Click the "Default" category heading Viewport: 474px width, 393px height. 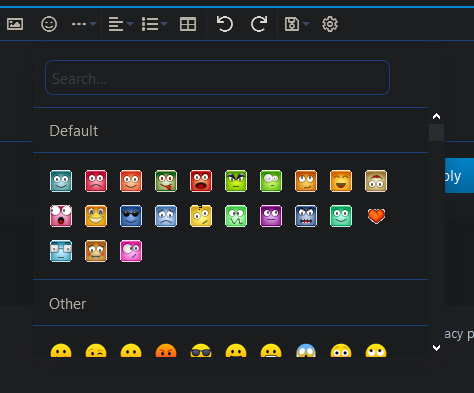[74, 131]
